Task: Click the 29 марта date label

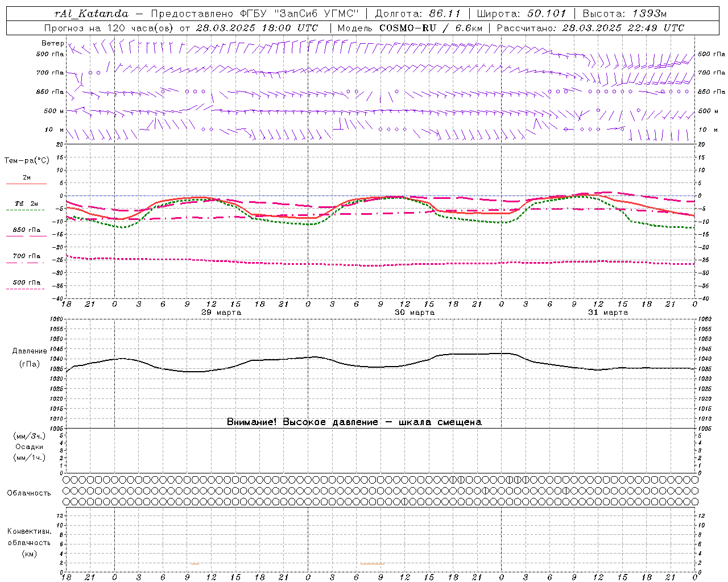Action: click(221, 313)
